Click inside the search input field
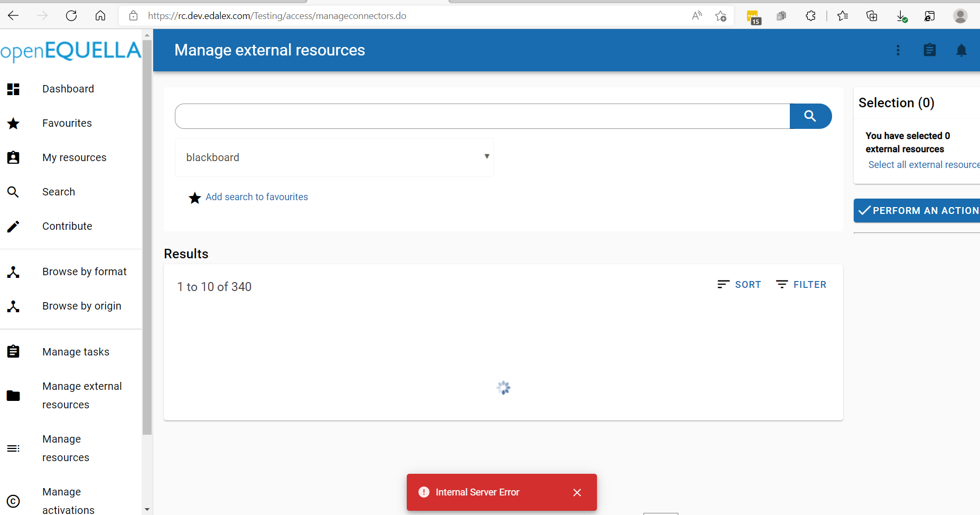 click(x=475, y=116)
